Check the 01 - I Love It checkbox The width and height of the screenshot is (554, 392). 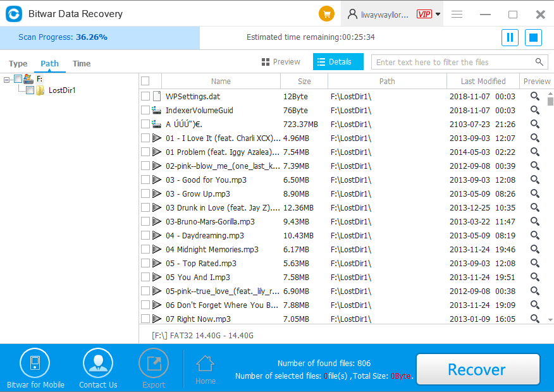(x=145, y=138)
